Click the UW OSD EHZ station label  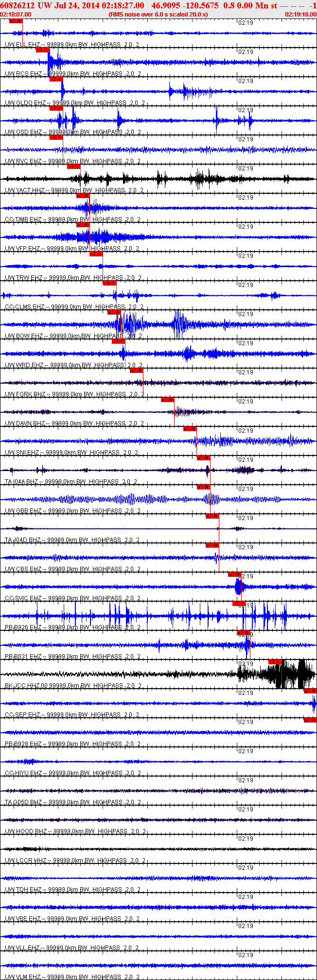pos(23,132)
